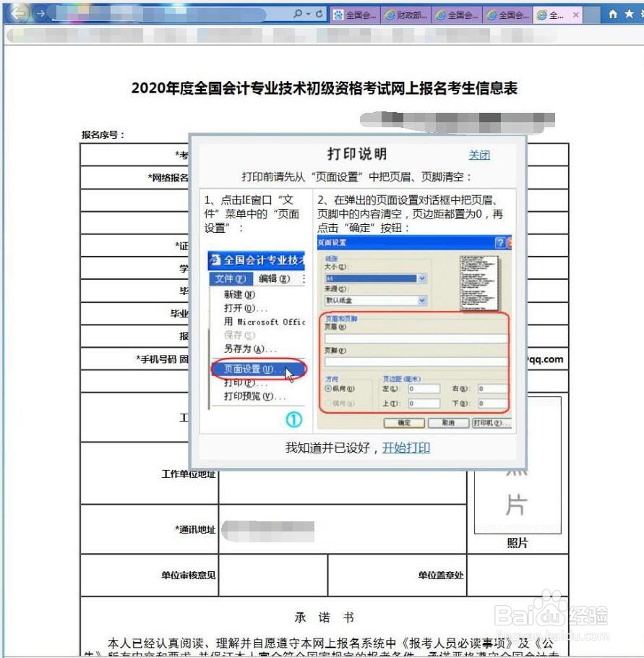Click the magnifier search icon in address bar

pos(297,14)
